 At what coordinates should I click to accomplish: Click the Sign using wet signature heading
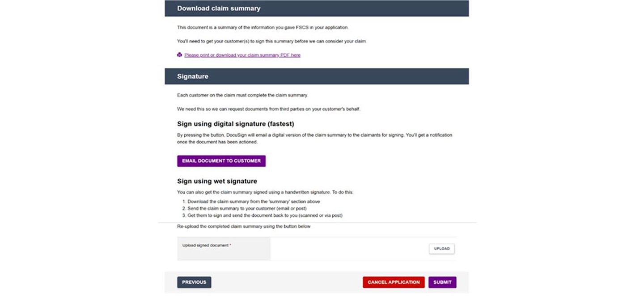click(x=217, y=181)
